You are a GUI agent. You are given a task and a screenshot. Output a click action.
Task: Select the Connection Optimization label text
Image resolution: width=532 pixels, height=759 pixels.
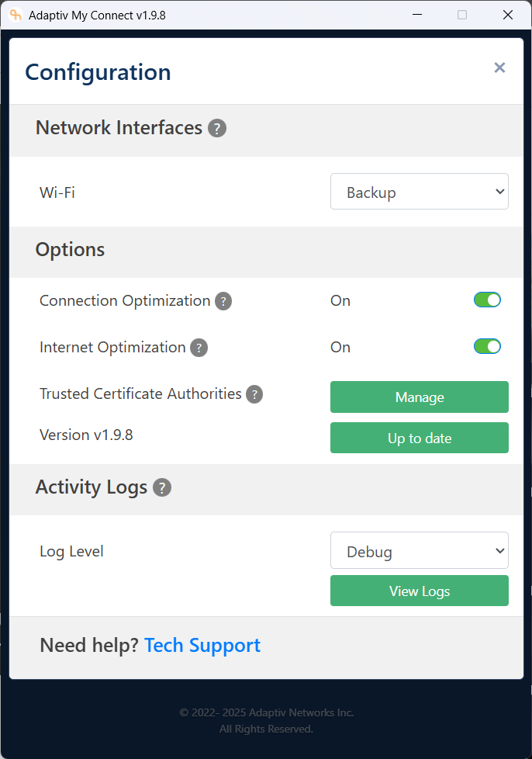coord(125,300)
